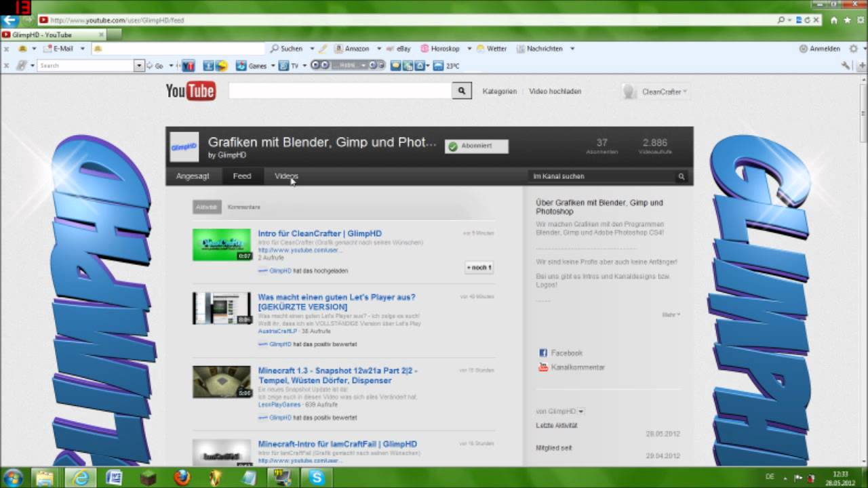Viewport: 868px width, 488px height.
Task: Open the Windows Start menu
Action: (x=13, y=478)
